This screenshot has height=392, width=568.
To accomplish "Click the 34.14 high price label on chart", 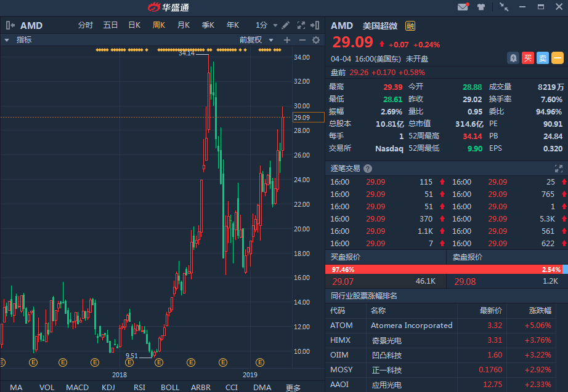I will coord(187,53).
